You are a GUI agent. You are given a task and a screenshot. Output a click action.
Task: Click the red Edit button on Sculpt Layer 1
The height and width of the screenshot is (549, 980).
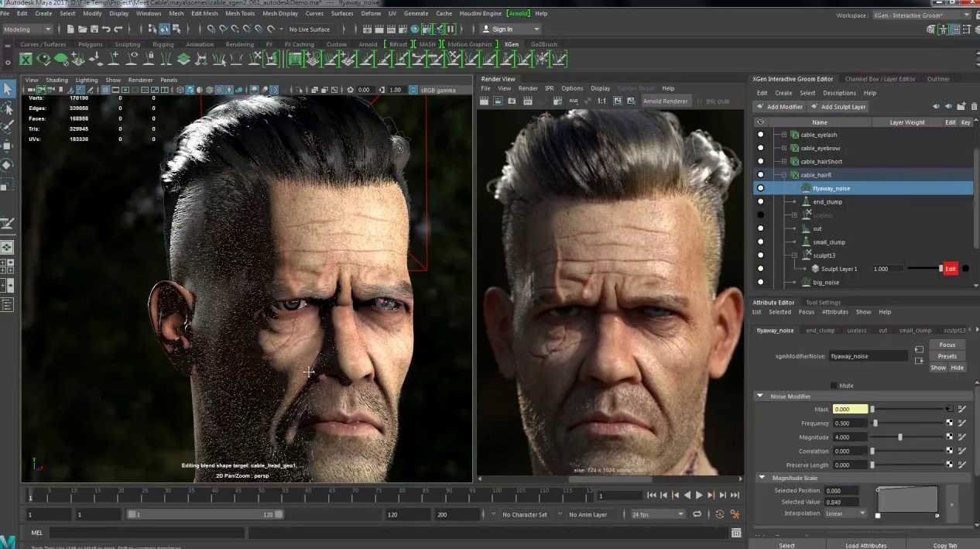tap(950, 269)
